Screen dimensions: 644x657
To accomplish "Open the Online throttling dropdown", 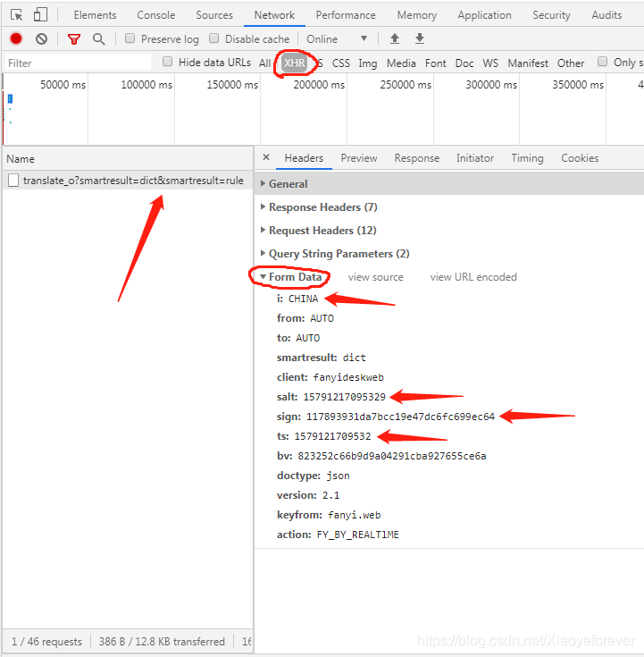I will coord(337,39).
